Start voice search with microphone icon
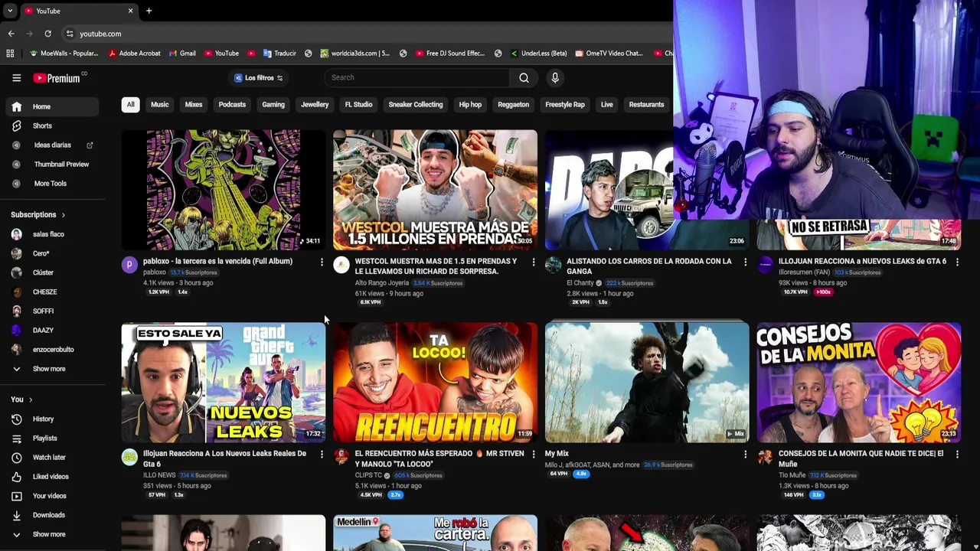The image size is (980, 551). (555, 77)
